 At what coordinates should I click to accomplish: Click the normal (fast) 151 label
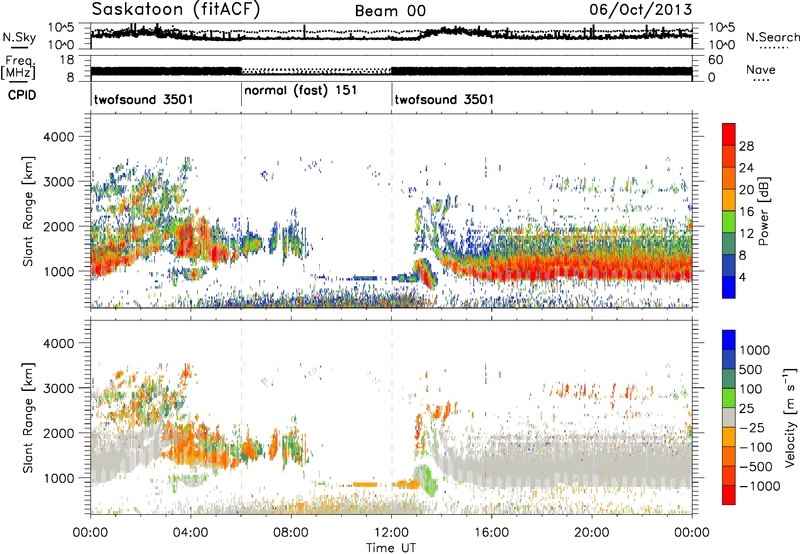click(x=301, y=91)
